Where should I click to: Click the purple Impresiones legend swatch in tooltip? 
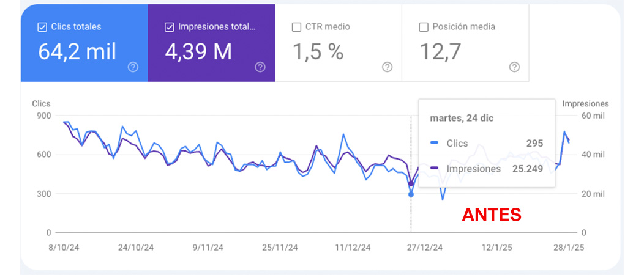(435, 169)
